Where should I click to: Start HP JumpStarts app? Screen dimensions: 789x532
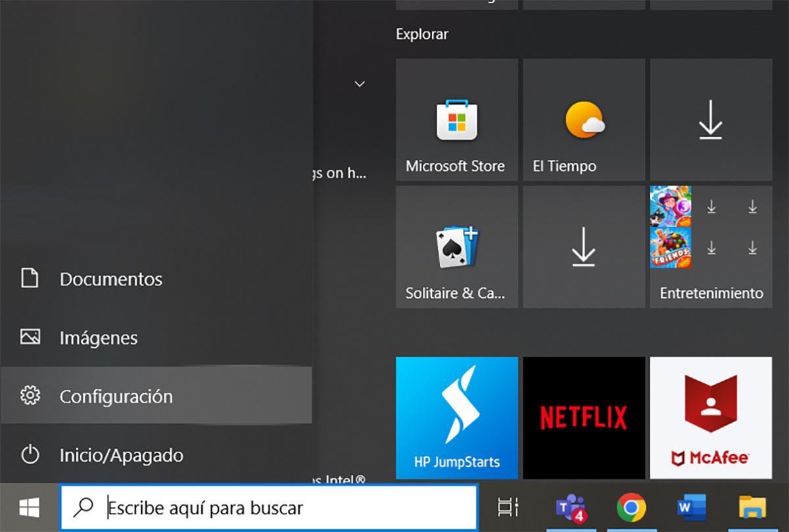coord(456,417)
